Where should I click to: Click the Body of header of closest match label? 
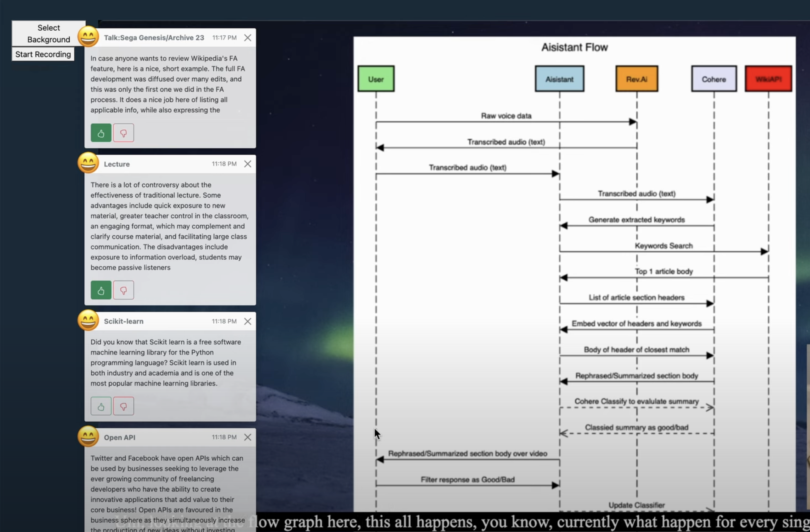point(637,349)
